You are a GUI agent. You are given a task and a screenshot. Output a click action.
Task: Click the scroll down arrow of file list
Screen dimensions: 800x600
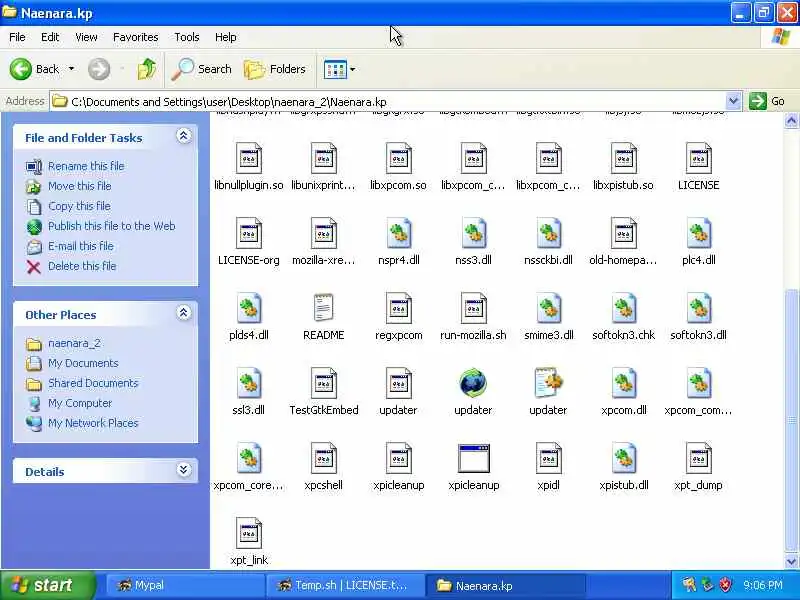point(791,561)
